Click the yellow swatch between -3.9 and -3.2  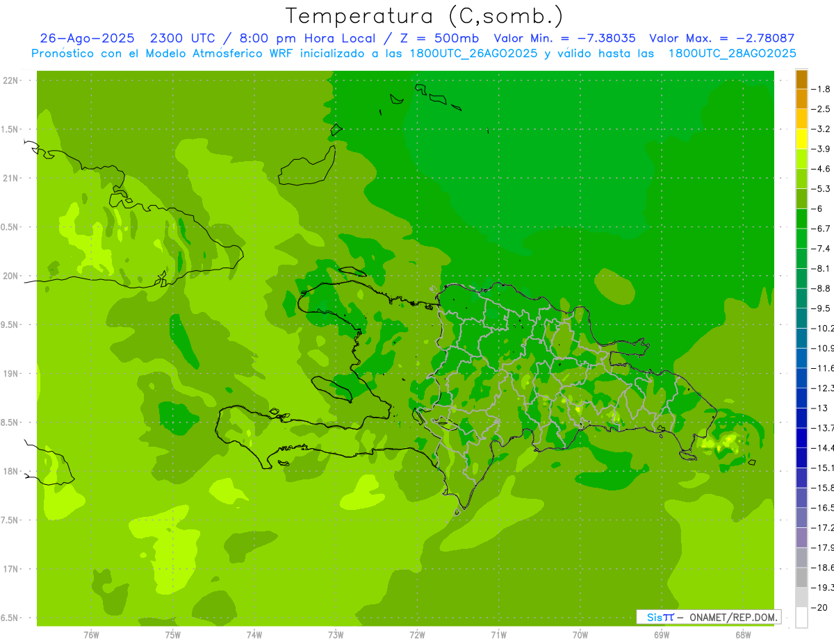point(801,139)
